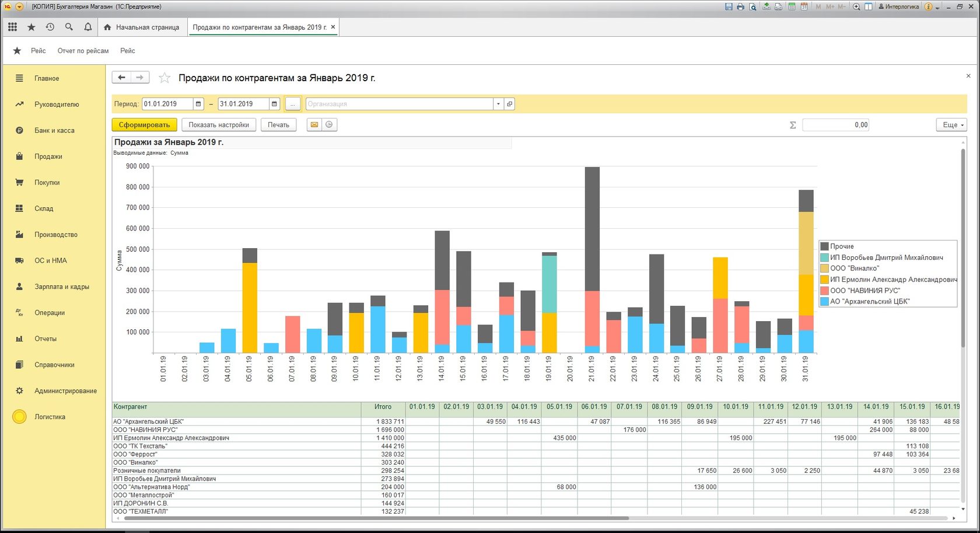980x533 pixels.
Task: Open Favorites star in top panel
Action: 32,27
